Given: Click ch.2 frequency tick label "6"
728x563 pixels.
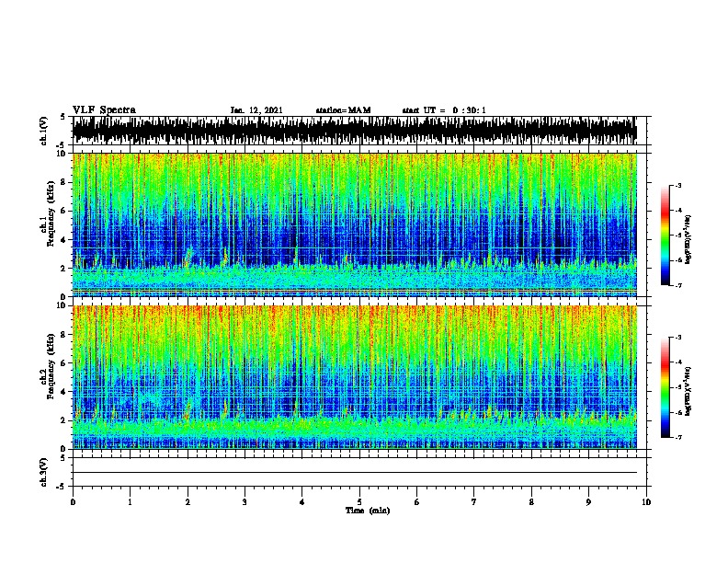Looking at the screenshot, I should pos(63,362).
